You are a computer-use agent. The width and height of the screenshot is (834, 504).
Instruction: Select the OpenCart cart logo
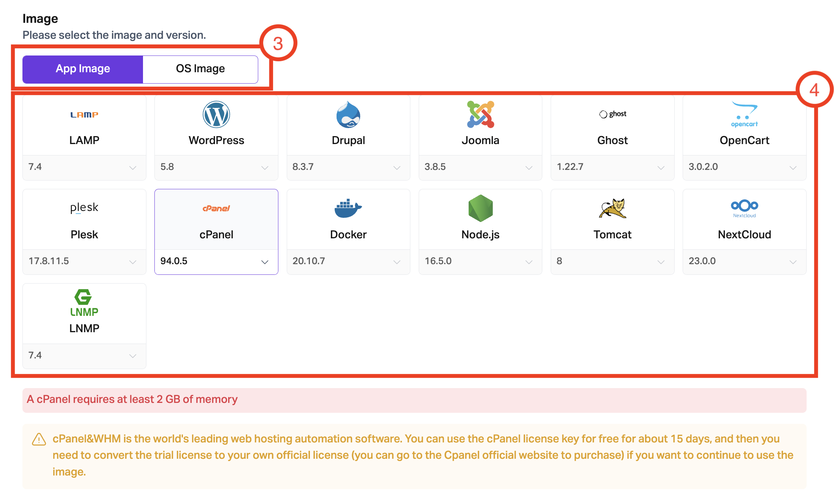click(745, 114)
